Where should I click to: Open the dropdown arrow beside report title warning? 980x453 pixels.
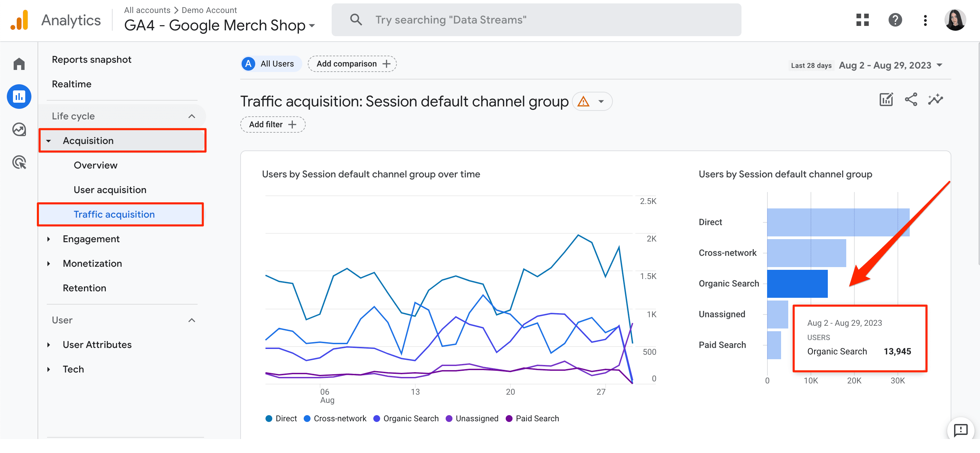pos(601,102)
